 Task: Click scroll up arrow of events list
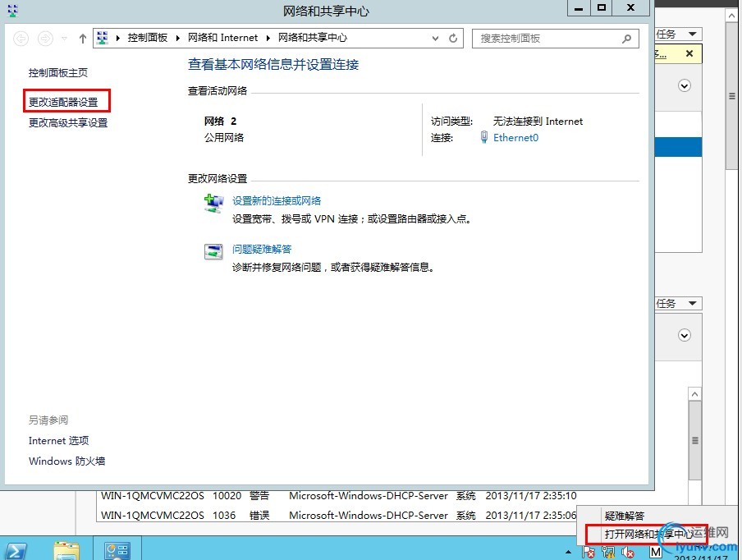click(694, 394)
